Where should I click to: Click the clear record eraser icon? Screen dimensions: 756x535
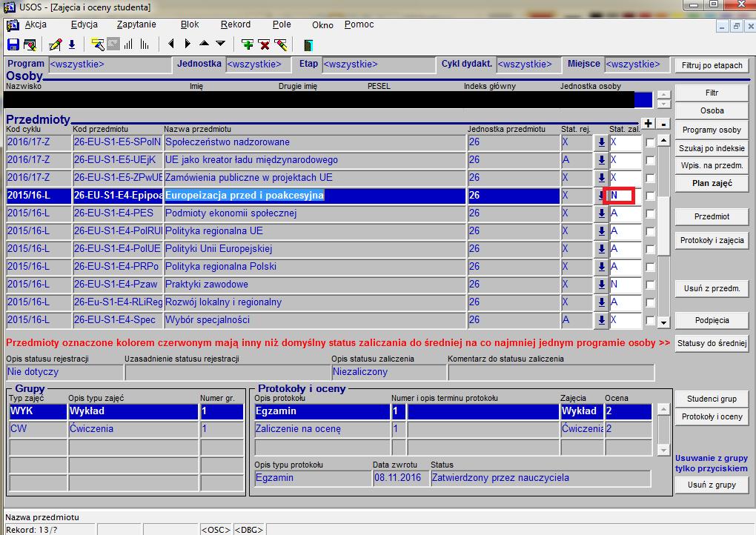[x=281, y=44]
